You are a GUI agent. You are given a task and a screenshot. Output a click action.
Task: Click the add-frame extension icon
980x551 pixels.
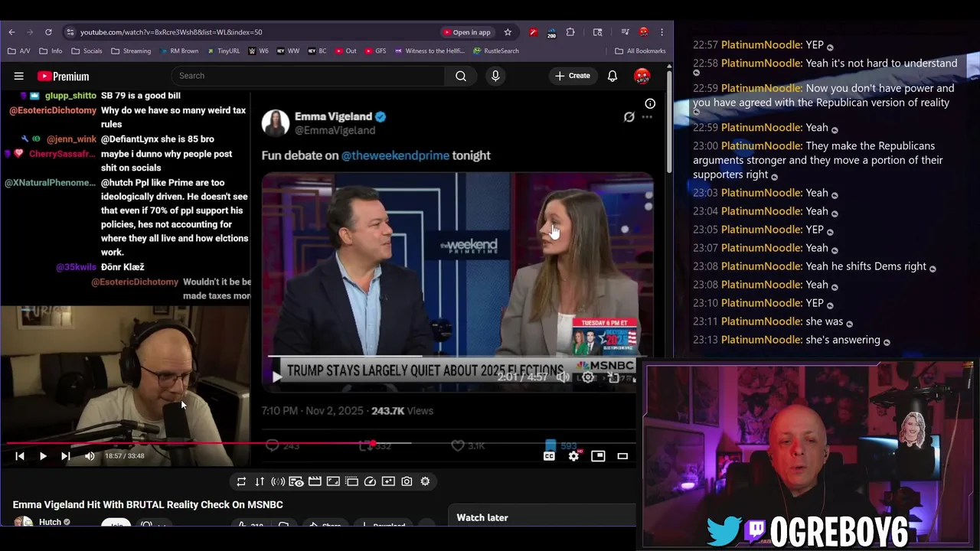(388, 481)
